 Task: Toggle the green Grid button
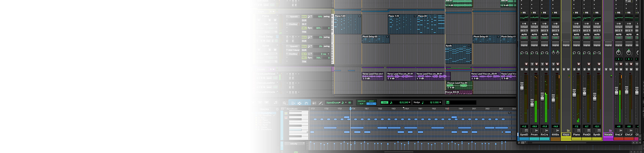pyautogui.click(x=384, y=103)
